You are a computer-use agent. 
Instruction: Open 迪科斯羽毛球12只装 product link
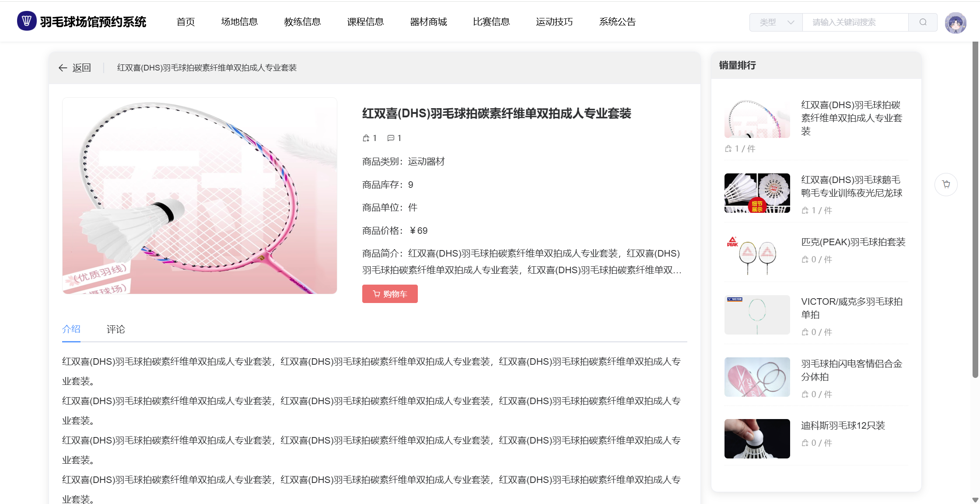[x=843, y=426]
